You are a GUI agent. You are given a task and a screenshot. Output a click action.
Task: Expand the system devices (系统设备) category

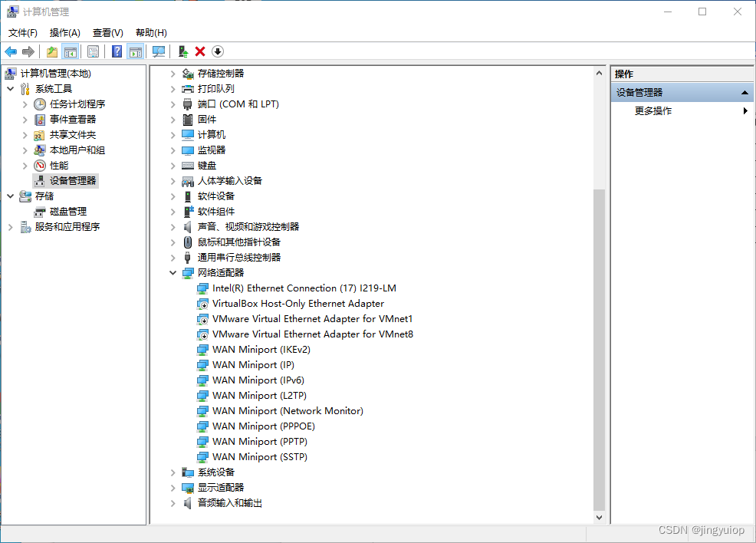(173, 472)
